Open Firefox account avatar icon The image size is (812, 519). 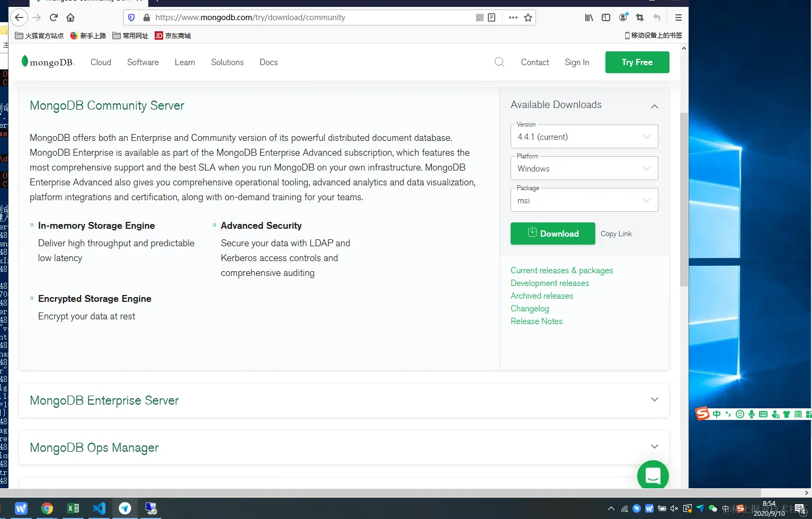[x=623, y=17]
